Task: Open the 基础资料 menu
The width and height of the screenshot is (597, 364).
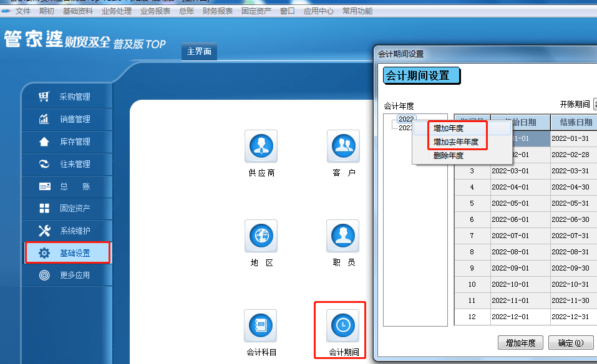Action: tap(78, 11)
